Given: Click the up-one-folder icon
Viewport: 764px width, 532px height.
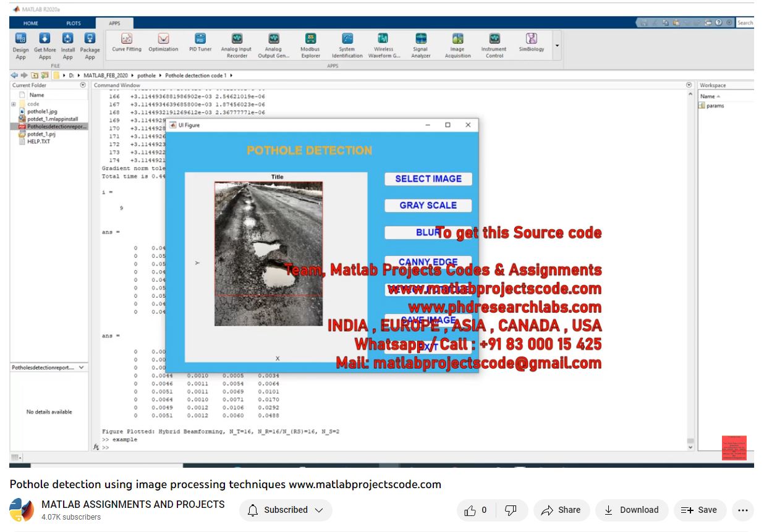Looking at the screenshot, I should [35, 75].
